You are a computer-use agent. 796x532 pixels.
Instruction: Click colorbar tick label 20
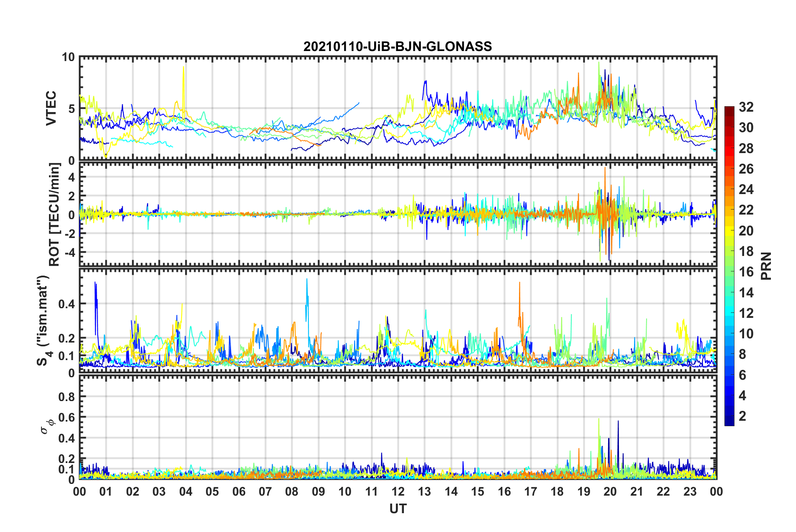coord(746,231)
